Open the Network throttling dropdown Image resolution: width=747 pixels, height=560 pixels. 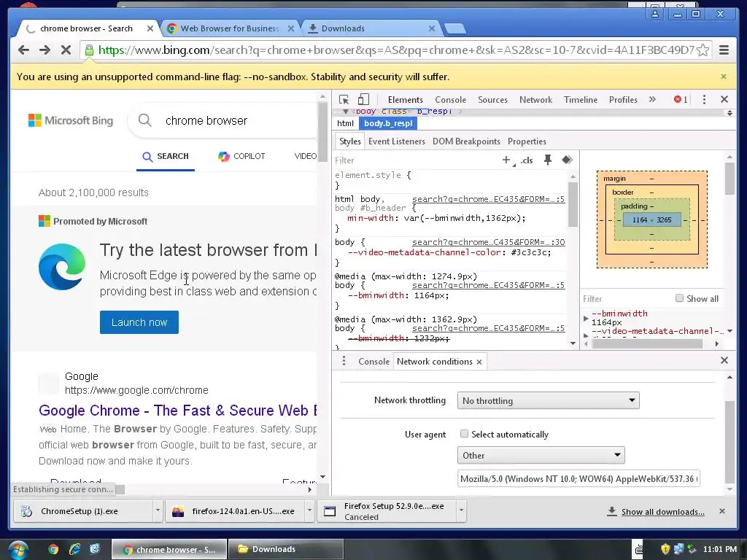(548, 400)
